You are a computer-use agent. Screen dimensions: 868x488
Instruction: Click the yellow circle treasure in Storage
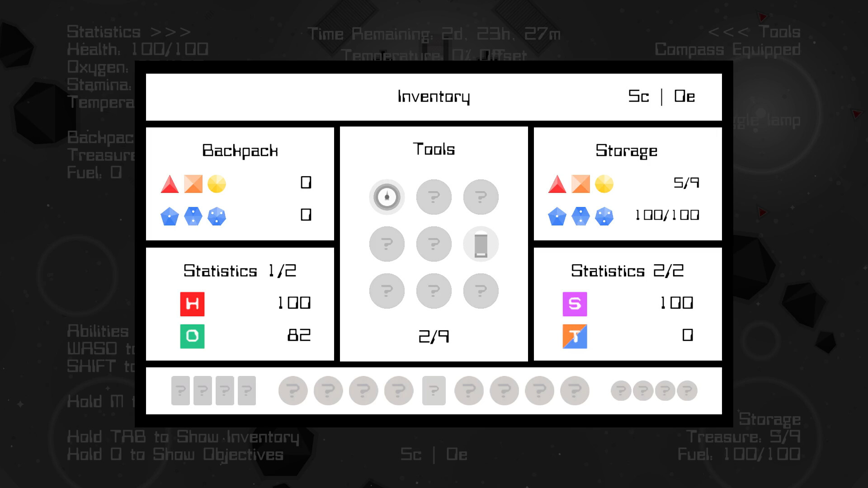click(x=604, y=184)
